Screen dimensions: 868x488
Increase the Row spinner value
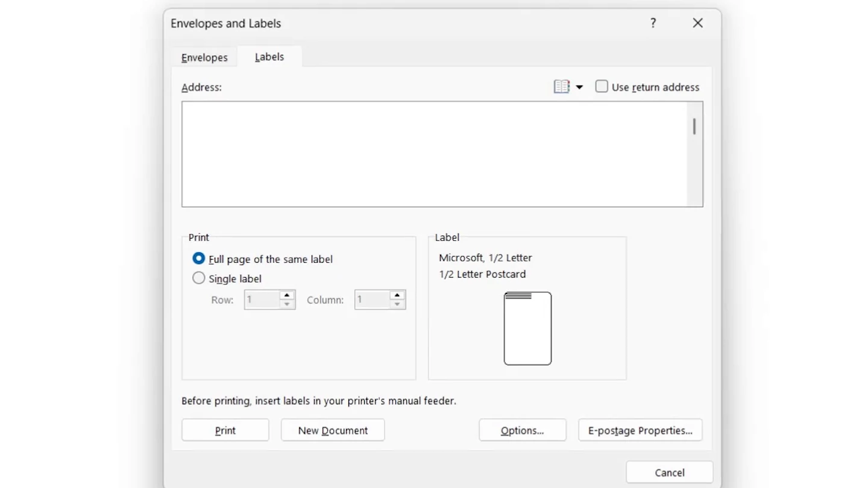287,295
